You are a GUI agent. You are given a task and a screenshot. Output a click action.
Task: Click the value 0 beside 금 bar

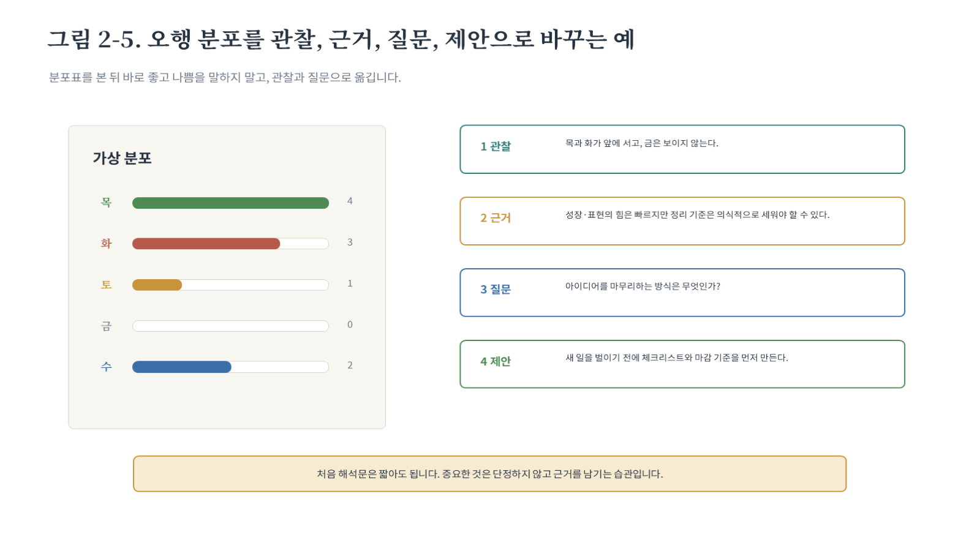point(350,324)
